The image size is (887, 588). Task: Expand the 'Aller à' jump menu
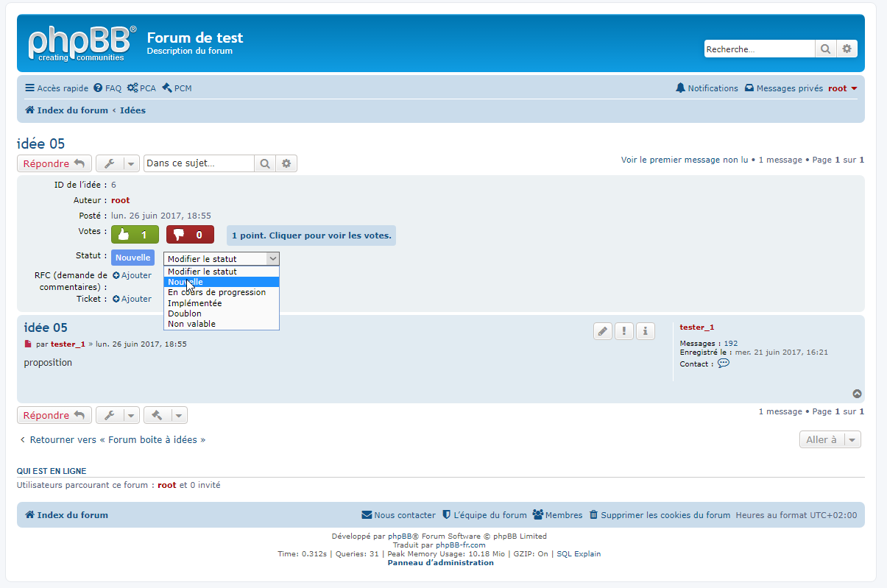pos(830,439)
